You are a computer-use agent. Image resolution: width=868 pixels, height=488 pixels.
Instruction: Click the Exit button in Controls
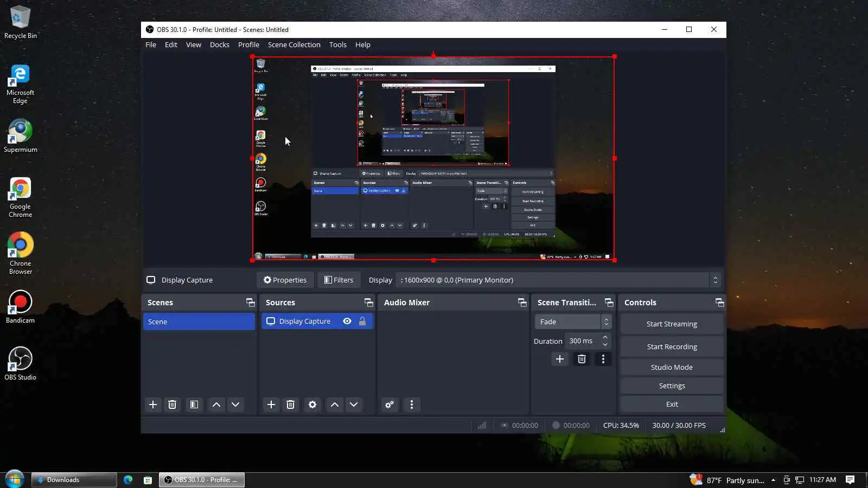point(672,404)
